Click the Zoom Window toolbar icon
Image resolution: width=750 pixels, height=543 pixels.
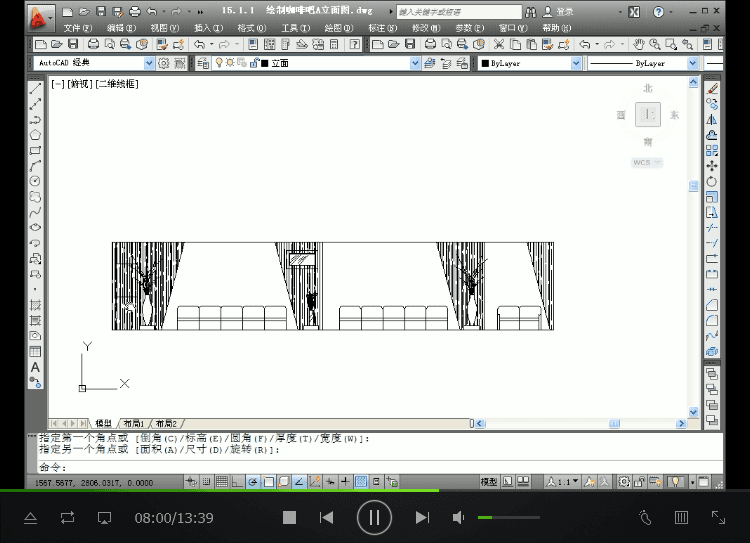(671, 44)
